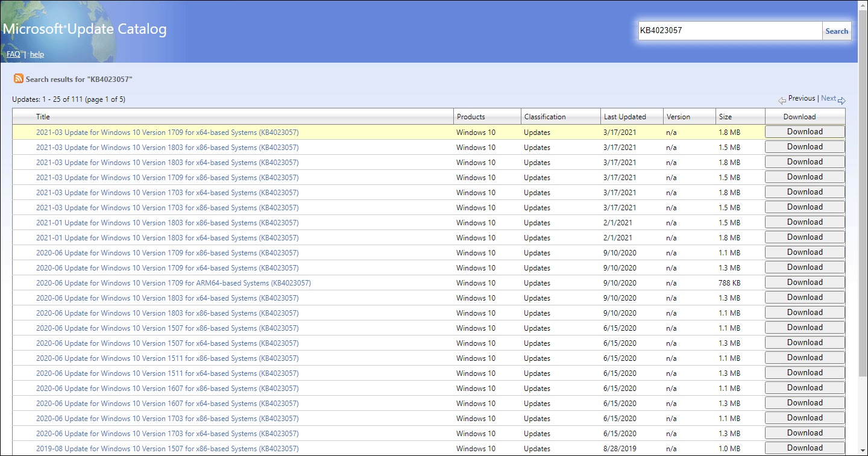Download the 788 KB ARM64 update
868x456 pixels.
tap(805, 283)
